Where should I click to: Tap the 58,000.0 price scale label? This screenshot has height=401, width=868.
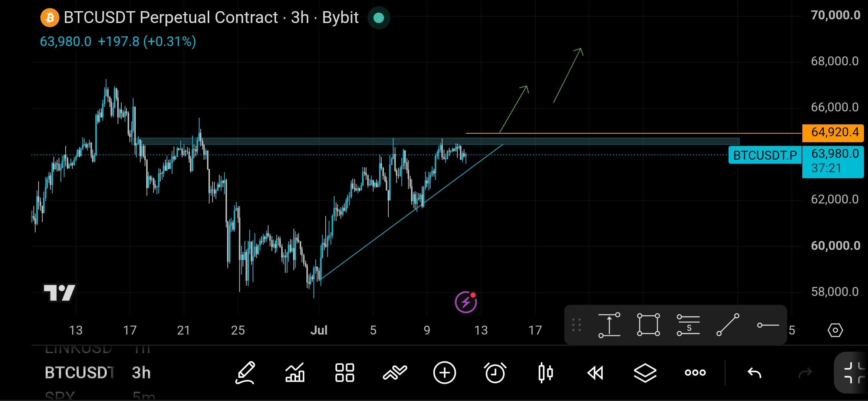pos(835,292)
